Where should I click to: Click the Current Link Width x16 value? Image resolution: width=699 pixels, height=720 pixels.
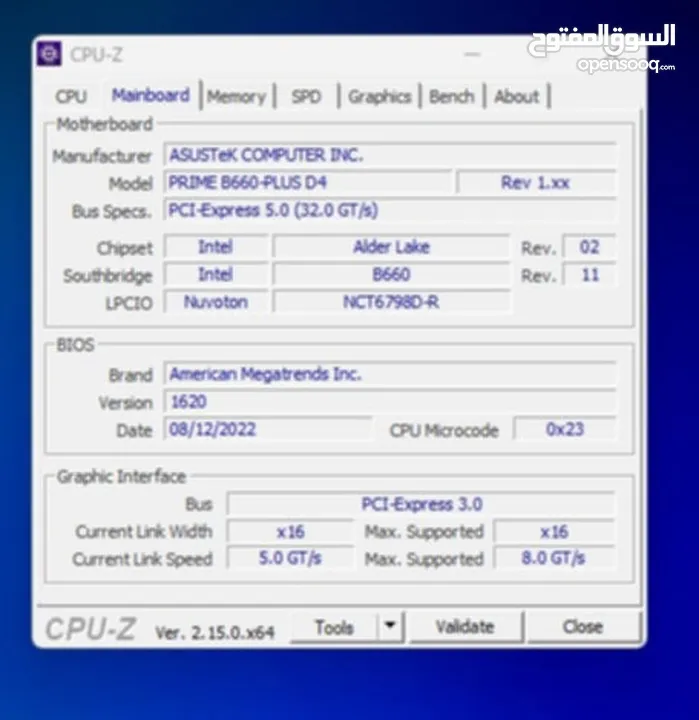290,532
